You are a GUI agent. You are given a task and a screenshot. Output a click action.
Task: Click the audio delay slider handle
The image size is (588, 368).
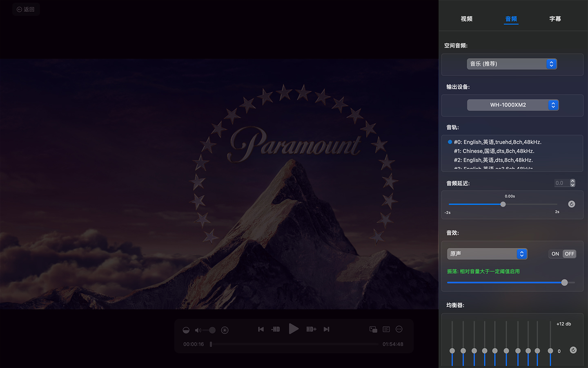tap(503, 204)
